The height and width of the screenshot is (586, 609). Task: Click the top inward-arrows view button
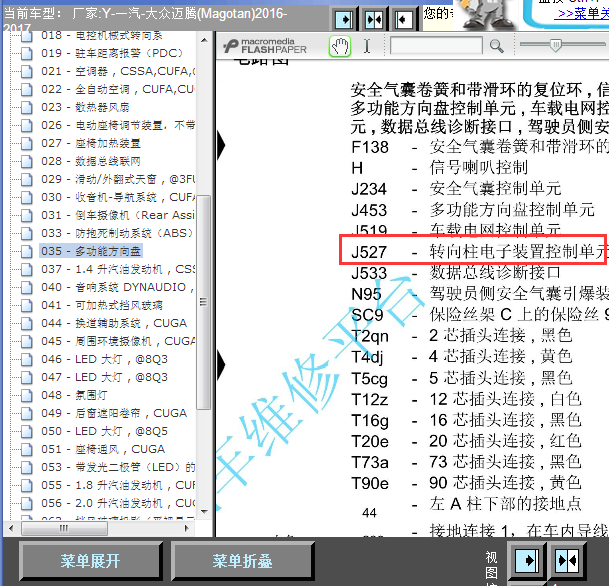(x=374, y=19)
